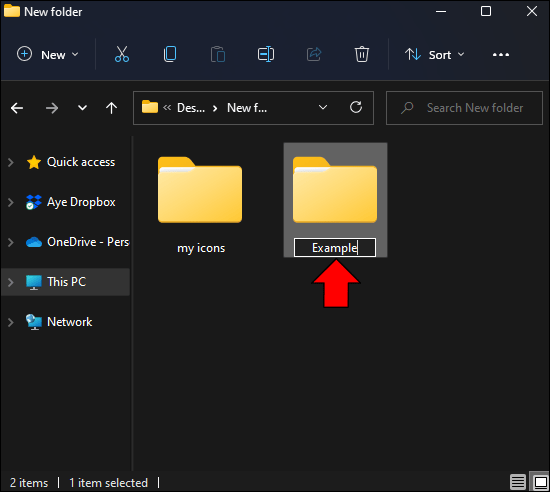Expand the Quick access tree node
Screen dimensions: 550x492
[x=11, y=162]
